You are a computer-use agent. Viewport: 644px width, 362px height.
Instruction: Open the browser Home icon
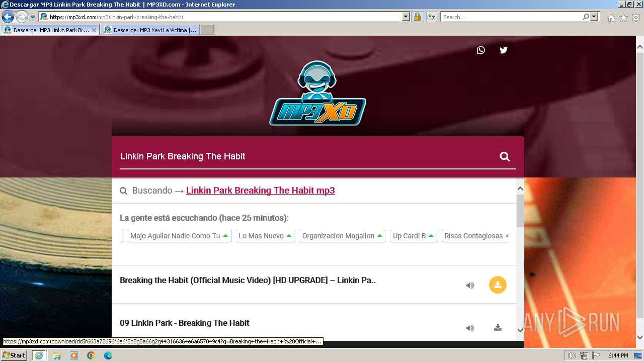pos(611,18)
